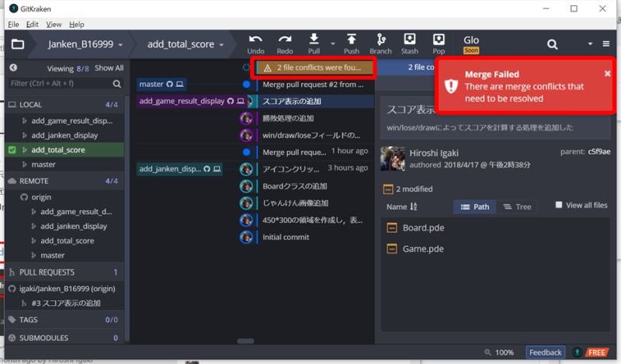The height and width of the screenshot is (364, 621).
Task: Switch file list to Tree view
Action: 517,206
